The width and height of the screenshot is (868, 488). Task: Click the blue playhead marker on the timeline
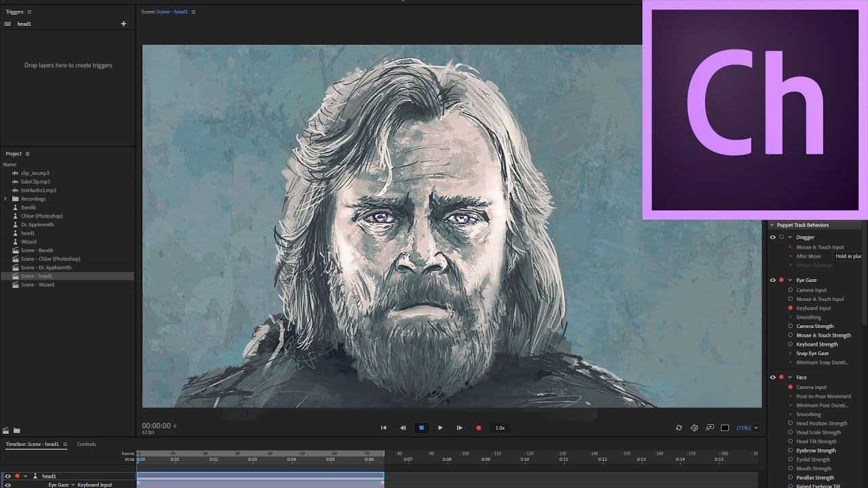tap(138, 460)
